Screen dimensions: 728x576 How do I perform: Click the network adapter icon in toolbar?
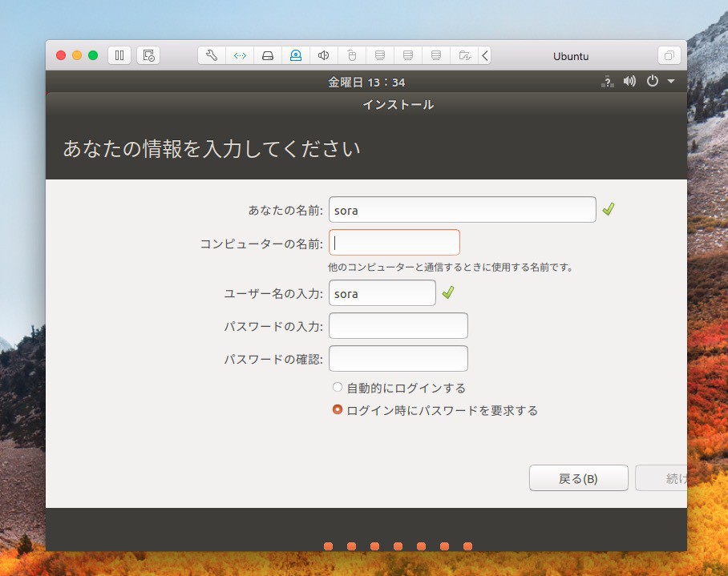tap(240, 55)
